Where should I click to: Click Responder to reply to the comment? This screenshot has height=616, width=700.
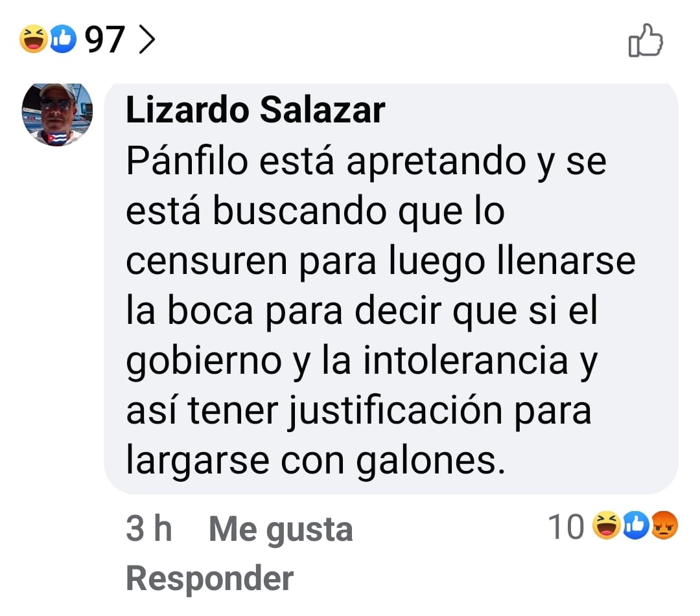coord(210,578)
